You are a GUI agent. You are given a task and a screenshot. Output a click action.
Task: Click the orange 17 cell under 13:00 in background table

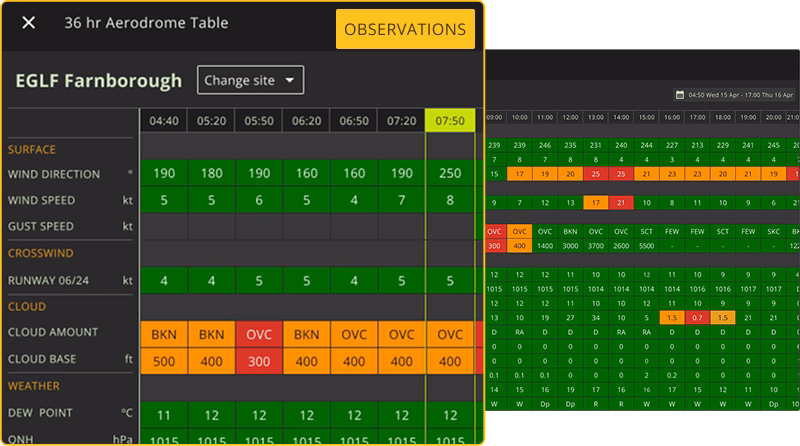(x=595, y=203)
